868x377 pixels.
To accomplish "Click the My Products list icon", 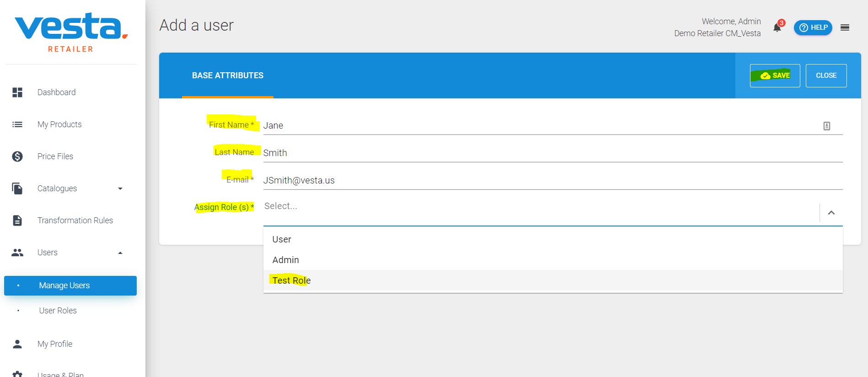I will tap(17, 124).
